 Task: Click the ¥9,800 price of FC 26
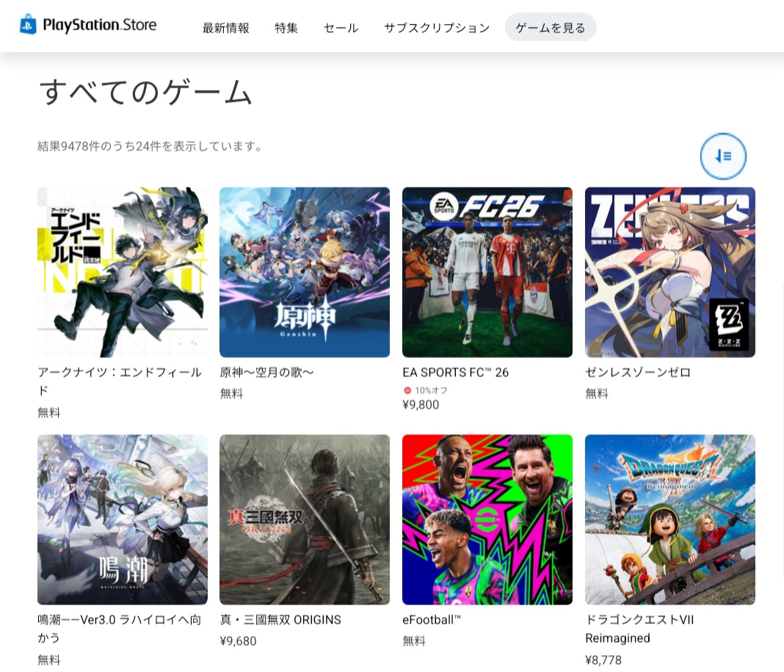tap(421, 405)
